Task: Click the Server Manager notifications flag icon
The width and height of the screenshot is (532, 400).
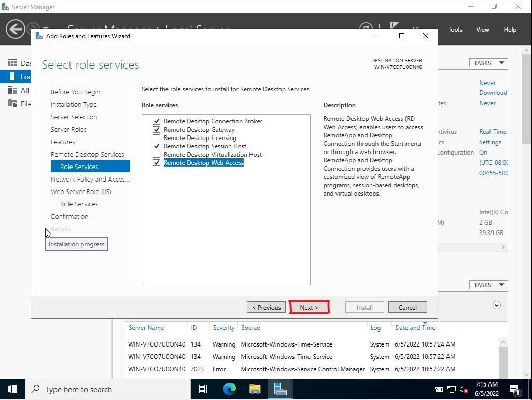Action: pos(394,26)
